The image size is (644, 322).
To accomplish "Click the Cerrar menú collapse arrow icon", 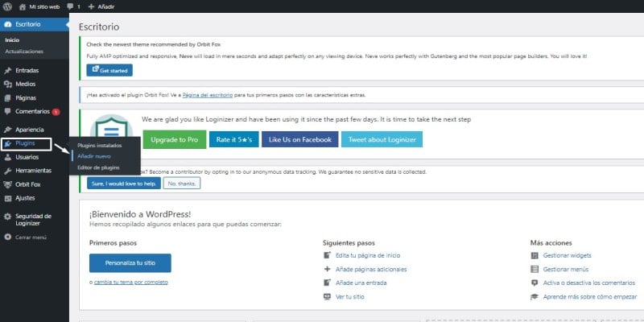I will coord(7,237).
